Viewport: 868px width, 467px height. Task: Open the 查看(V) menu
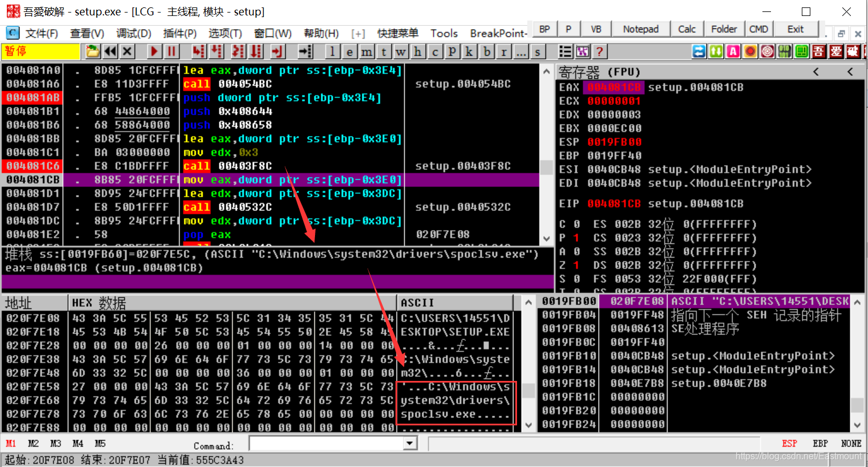(87, 33)
